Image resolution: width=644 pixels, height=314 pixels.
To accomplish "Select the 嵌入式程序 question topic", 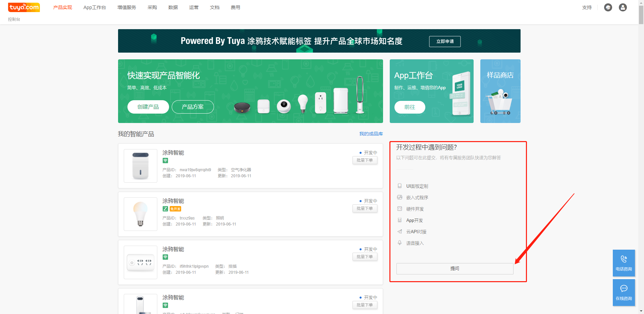I will pyautogui.click(x=417, y=198).
